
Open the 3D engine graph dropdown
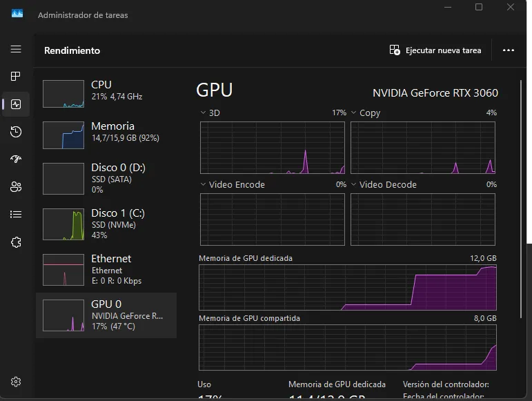coord(203,113)
